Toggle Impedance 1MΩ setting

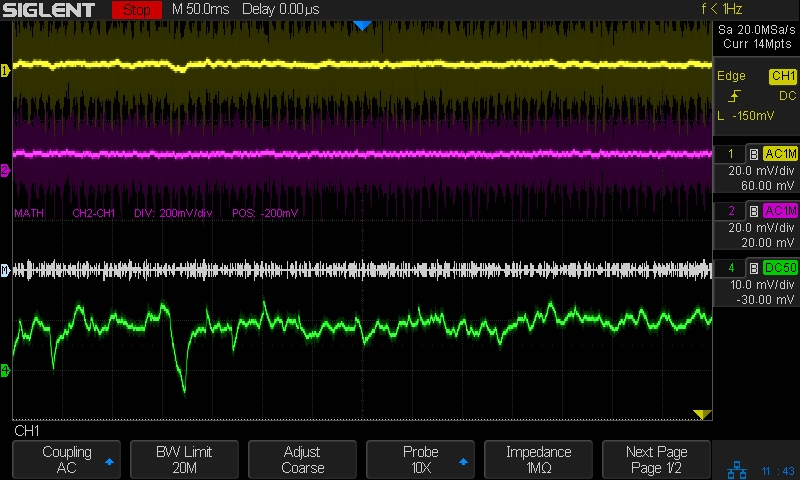[x=538, y=459]
